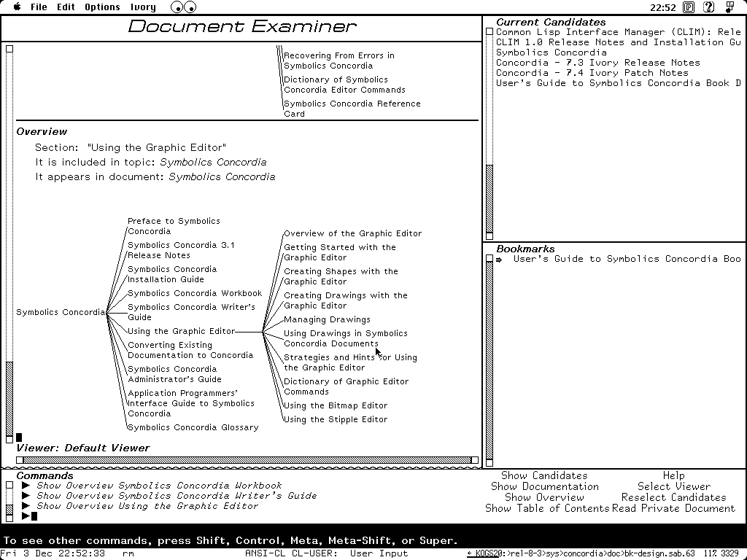Open the Apple menu
The width and height of the screenshot is (747, 560).
point(18,7)
